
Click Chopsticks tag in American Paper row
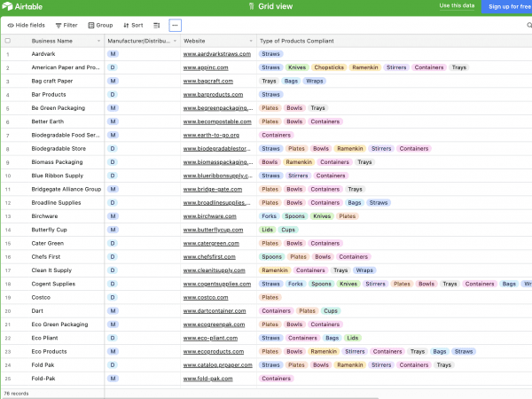pos(329,67)
